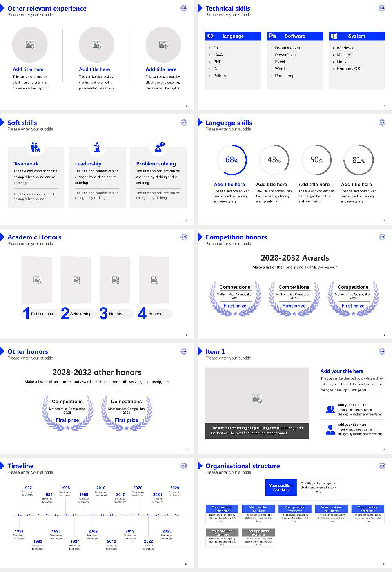Click the image placeholder icon in Item 1

[257, 398]
